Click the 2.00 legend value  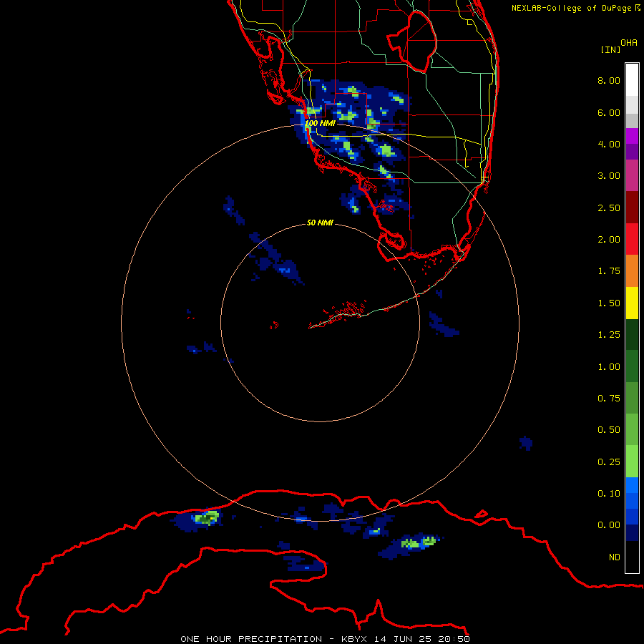(x=609, y=240)
